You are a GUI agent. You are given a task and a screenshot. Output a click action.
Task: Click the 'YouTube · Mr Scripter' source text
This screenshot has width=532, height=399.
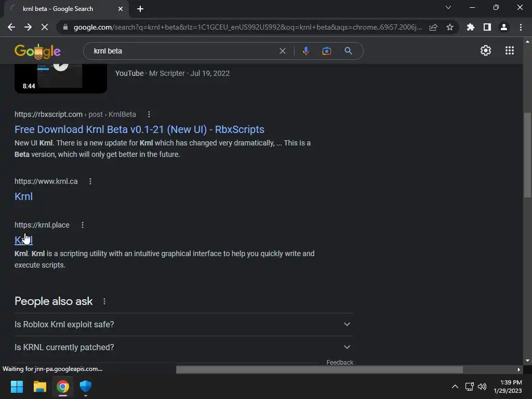point(150,73)
